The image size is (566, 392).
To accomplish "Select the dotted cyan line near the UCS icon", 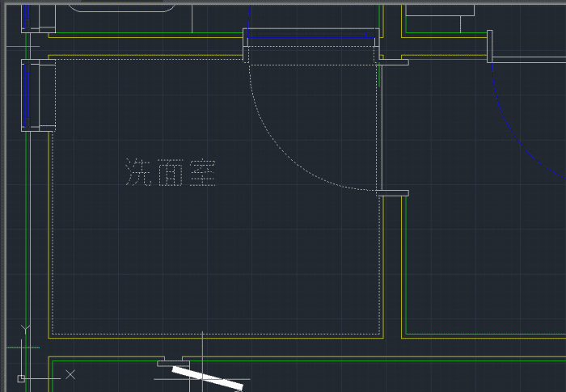I will (x=23, y=348).
